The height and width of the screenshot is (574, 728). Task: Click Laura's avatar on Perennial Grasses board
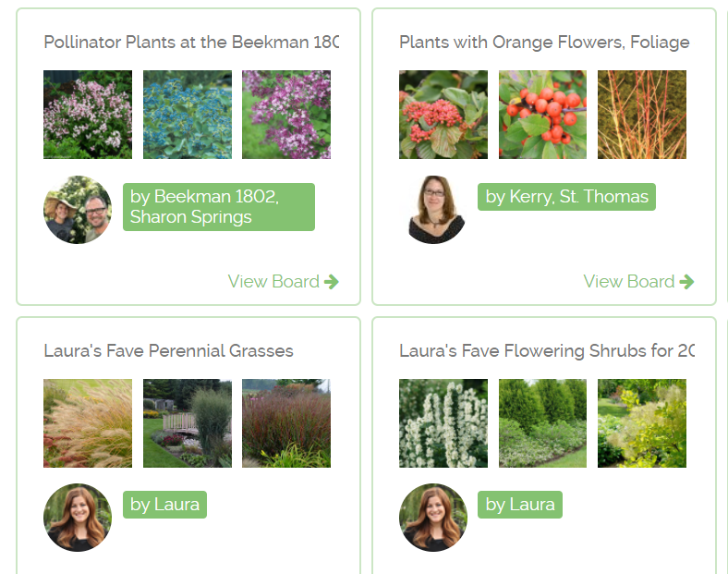pyautogui.click(x=78, y=518)
